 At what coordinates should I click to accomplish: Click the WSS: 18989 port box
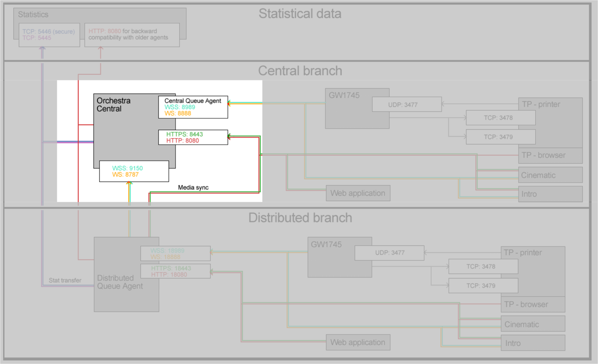pos(175,254)
